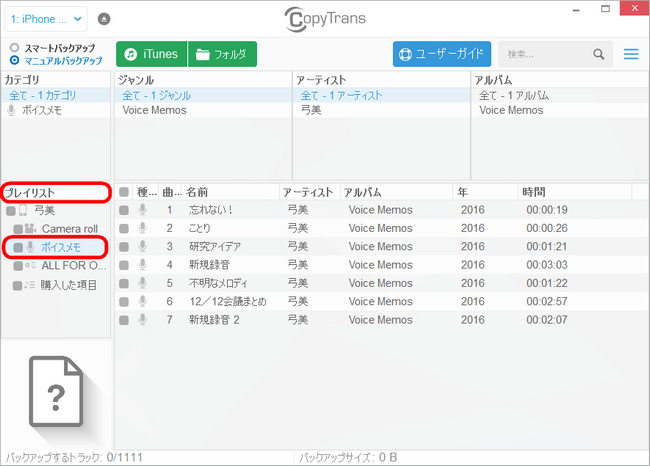
Task: Check the 弓美 device playlist checkbox
Action: coord(11,211)
